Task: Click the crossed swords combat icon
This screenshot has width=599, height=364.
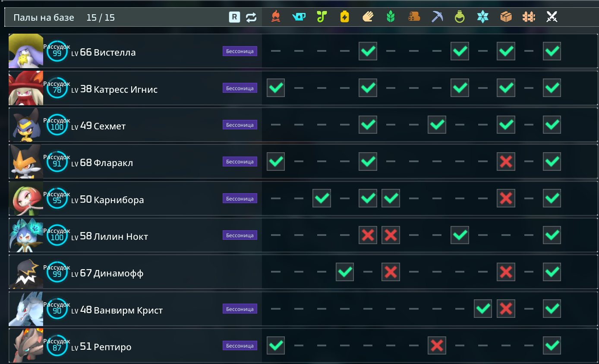Action: [x=552, y=17]
